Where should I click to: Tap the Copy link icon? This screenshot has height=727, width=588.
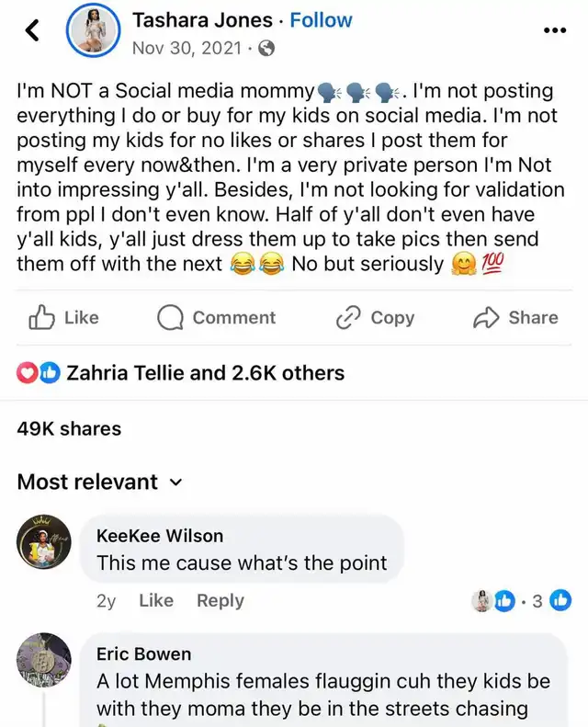[x=348, y=317]
